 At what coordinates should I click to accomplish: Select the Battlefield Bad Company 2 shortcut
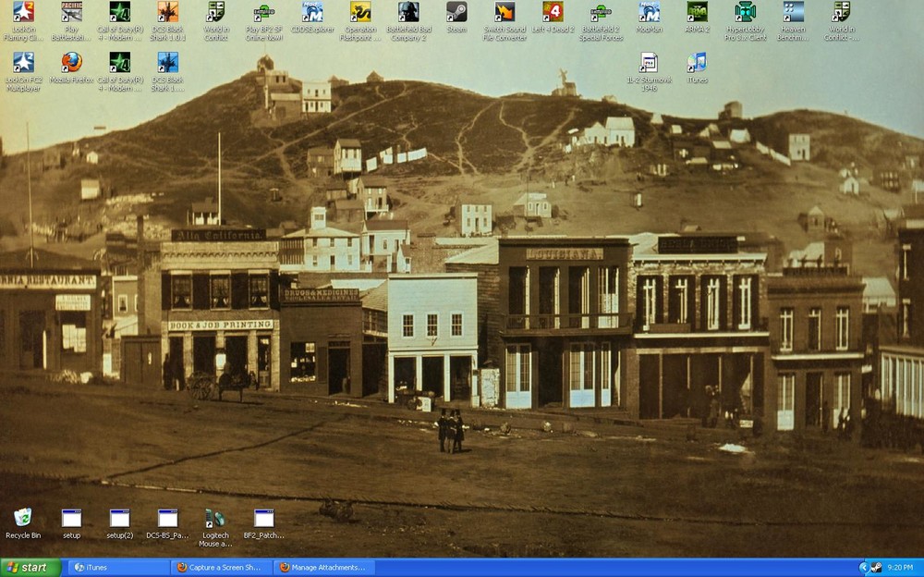[408, 12]
